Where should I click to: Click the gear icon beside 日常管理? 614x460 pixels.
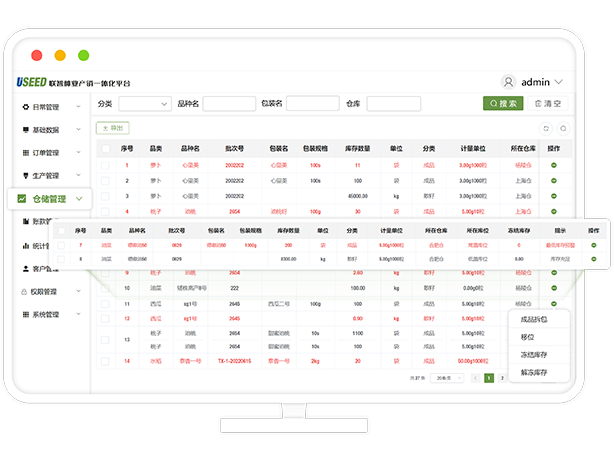pos(24,107)
